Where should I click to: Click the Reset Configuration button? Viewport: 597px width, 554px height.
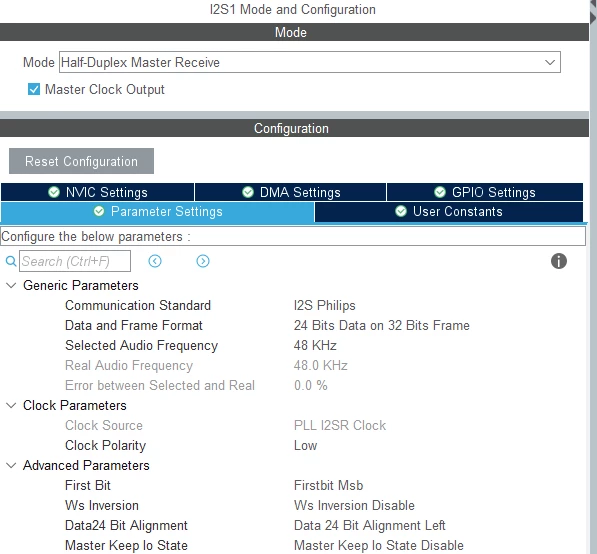pyautogui.click(x=81, y=161)
